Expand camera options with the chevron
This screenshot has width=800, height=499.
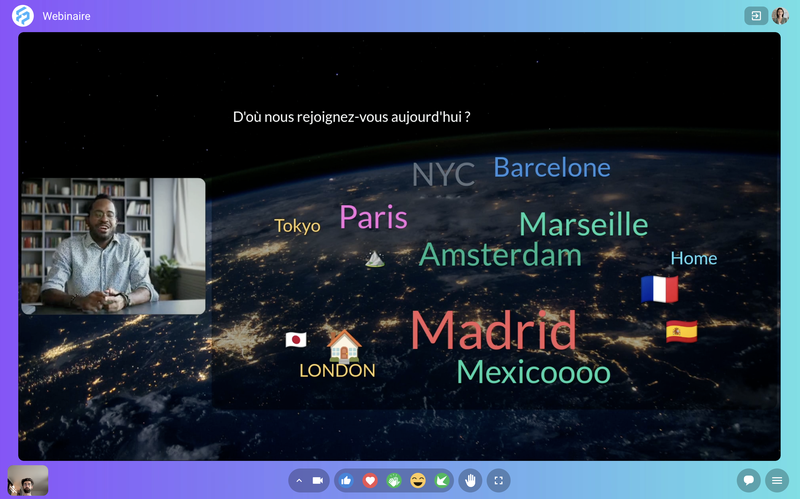(x=298, y=481)
